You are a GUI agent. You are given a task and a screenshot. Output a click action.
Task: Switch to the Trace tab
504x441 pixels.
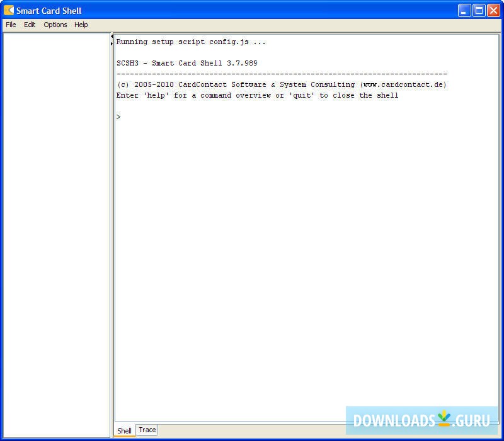pos(147,430)
